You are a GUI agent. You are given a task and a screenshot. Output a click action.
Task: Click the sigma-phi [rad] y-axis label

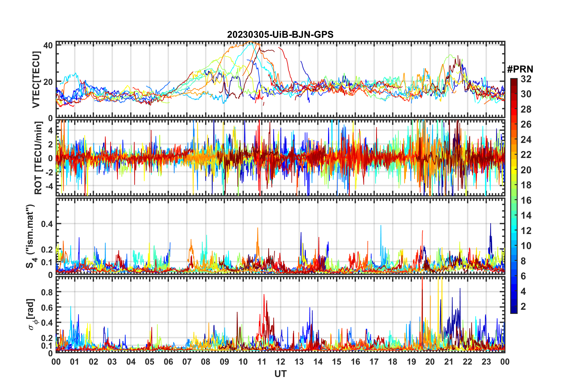click(32, 314)
